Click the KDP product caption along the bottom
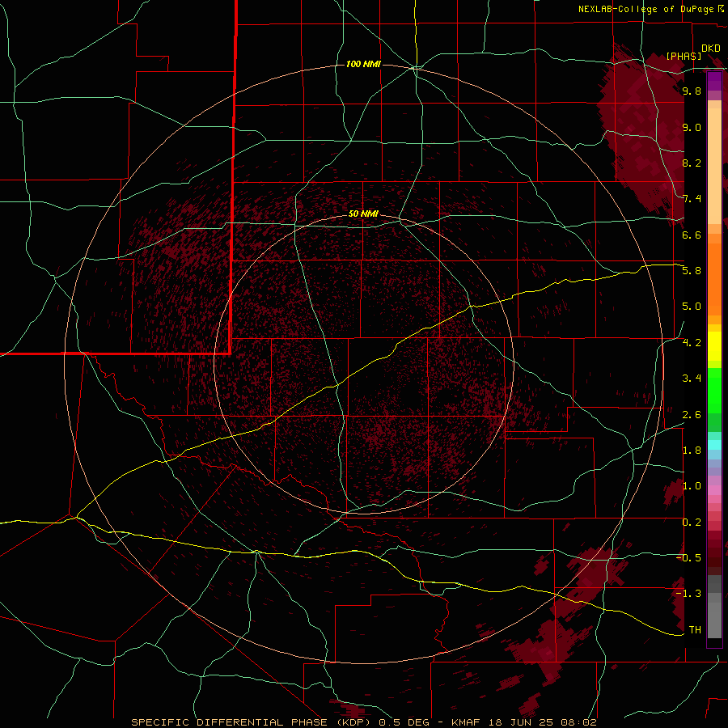This screenshot has height=728, width=728. point(363,722)
